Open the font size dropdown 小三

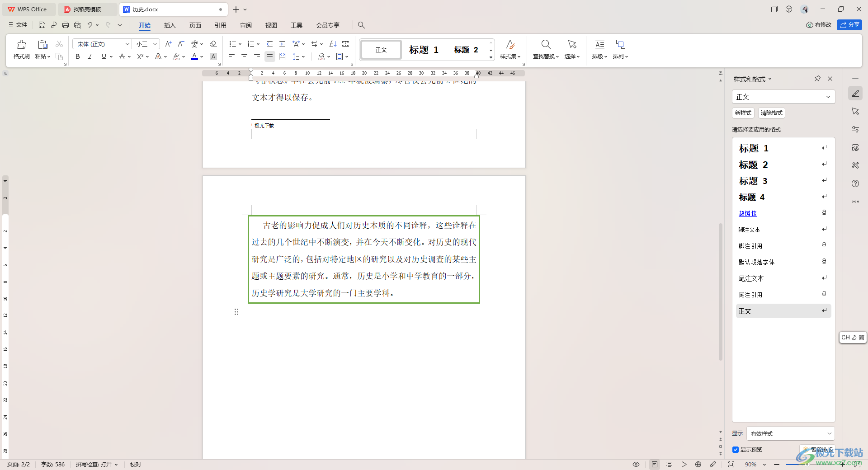click(155, 44)
